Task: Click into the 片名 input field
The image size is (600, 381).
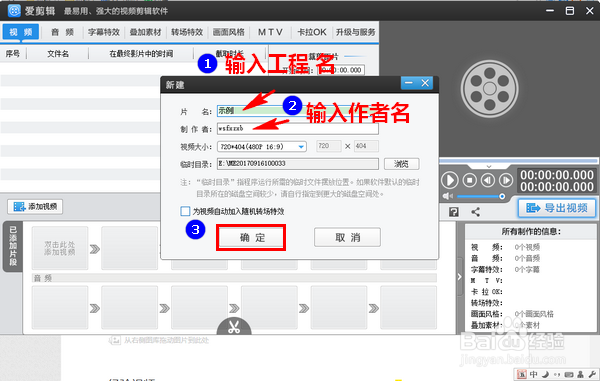Action: point(298,111)
